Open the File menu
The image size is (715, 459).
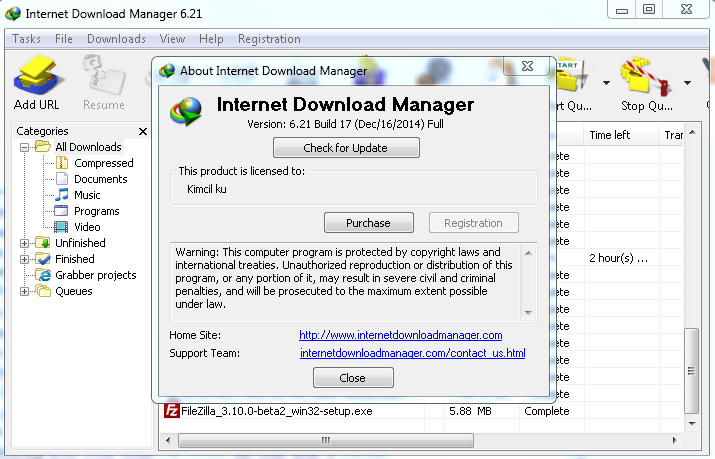64,39
